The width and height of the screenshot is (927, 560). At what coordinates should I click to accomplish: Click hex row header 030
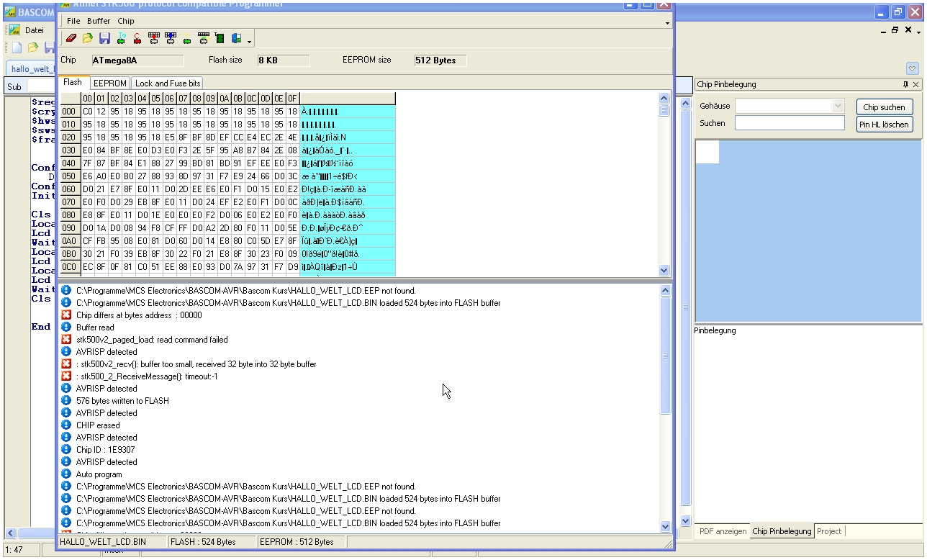point(69,150)
